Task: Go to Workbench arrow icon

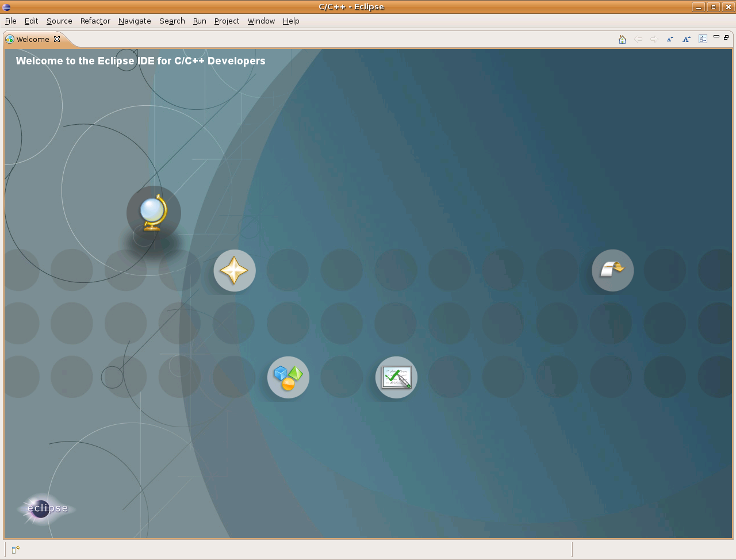Action: point(613,270)
